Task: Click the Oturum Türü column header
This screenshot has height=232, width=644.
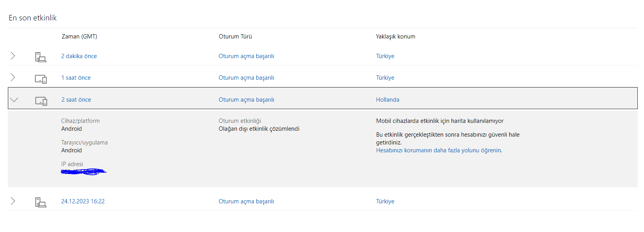Action: coord(235,37)
